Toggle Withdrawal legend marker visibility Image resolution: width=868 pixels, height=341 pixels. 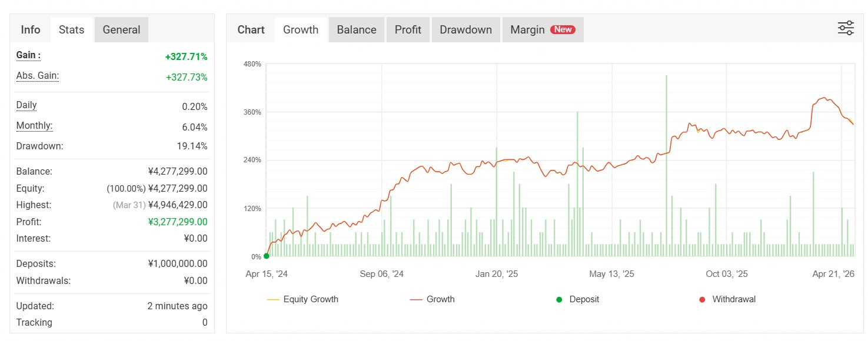coord(727,299)
